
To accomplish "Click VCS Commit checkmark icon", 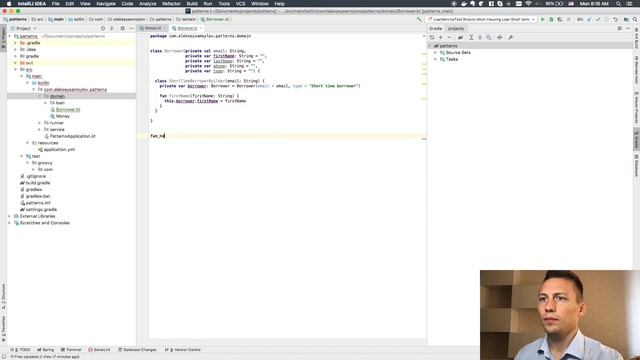I will pos(598,19).
